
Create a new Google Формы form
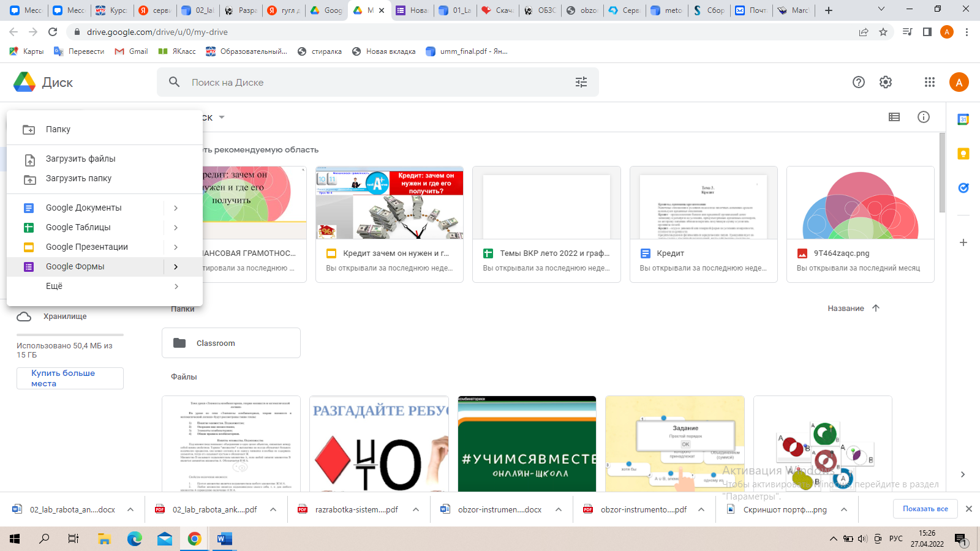pos(85,266)
